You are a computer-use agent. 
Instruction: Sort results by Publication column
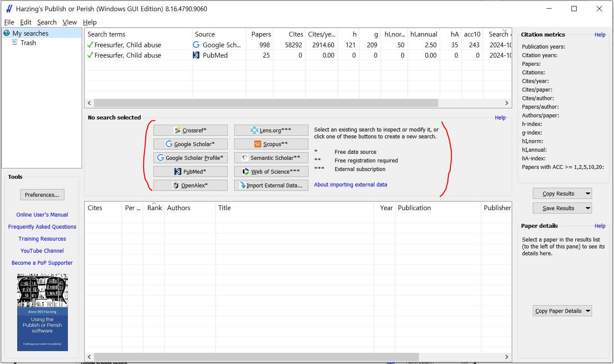[438, 208]
